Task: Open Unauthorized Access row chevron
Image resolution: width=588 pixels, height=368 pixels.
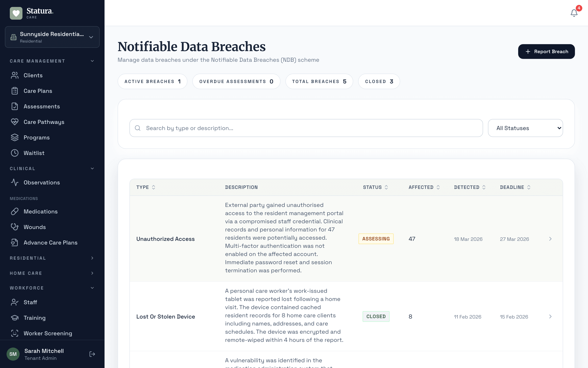Action: 550,239
